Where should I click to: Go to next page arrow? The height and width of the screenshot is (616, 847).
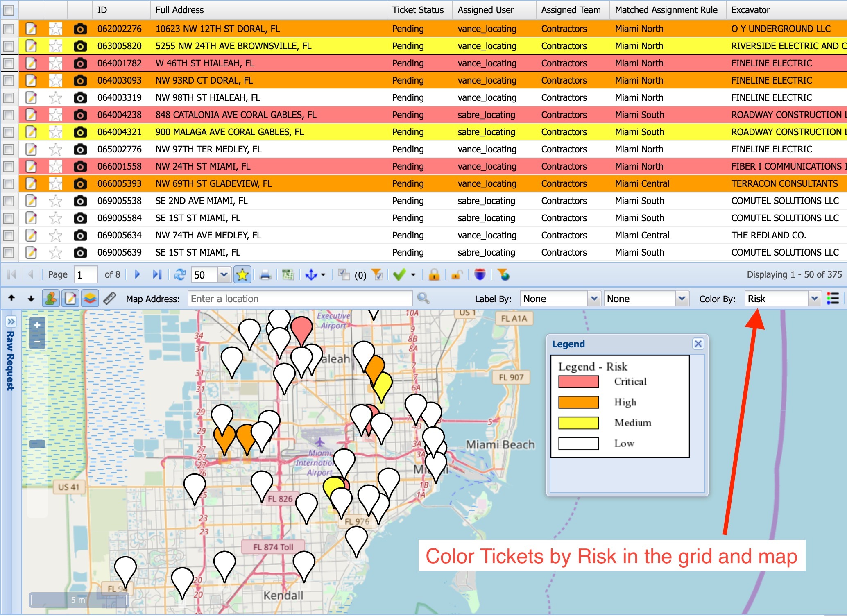(138, 275)
